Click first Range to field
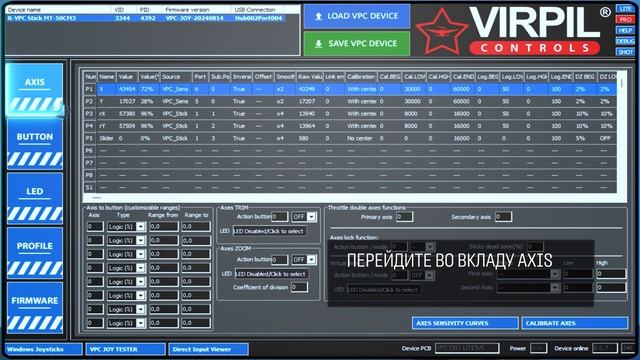The image size is (640, 360). click(x=196, y=227)
